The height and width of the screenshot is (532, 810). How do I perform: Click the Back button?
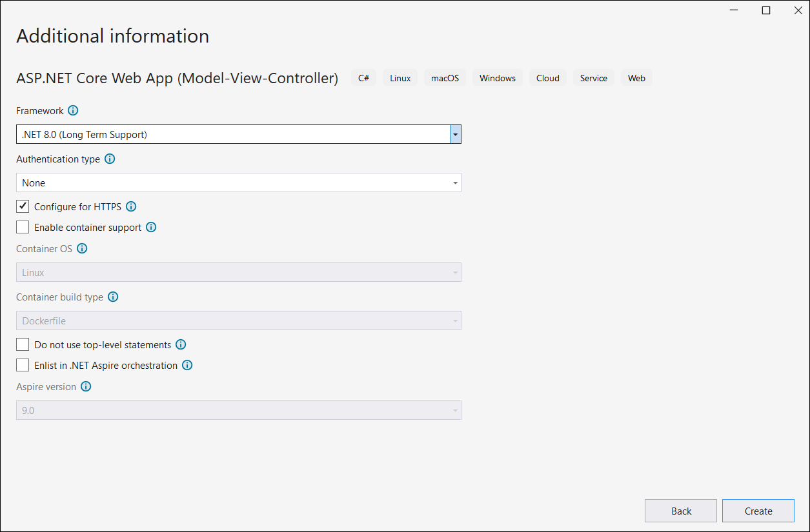pyautogui.click(x=681, y=511)
